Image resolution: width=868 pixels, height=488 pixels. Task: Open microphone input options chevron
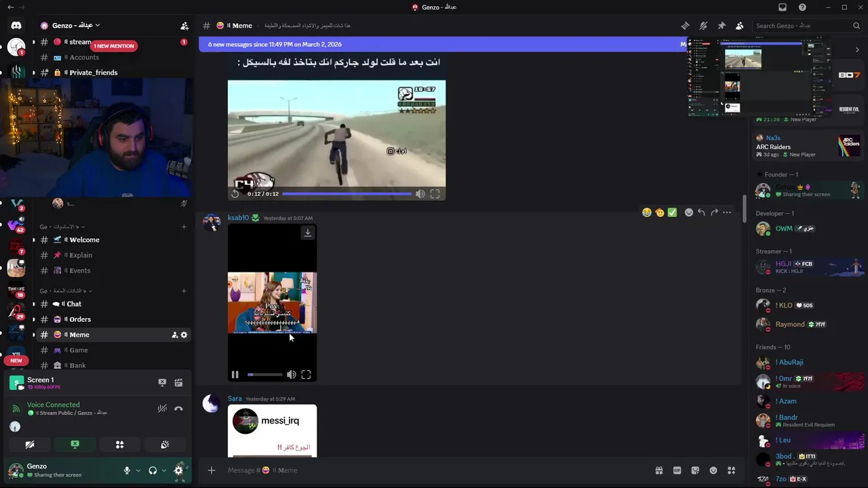(x=138, y=470)
